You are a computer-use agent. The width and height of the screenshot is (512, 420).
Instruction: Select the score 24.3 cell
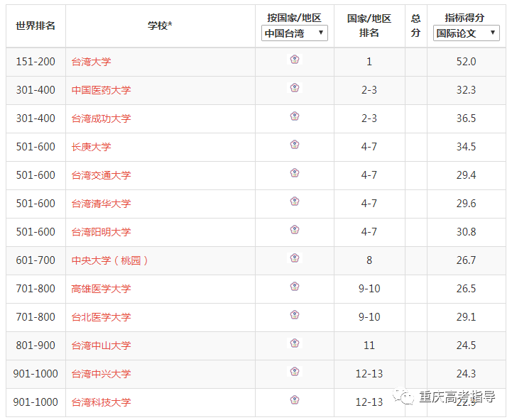[467, 374]
